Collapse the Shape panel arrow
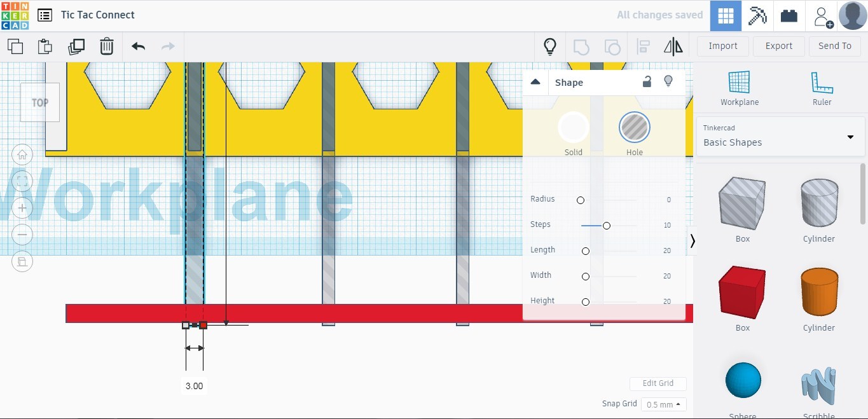The height and width of the screenshot is (419, 868). click(535, 82)
